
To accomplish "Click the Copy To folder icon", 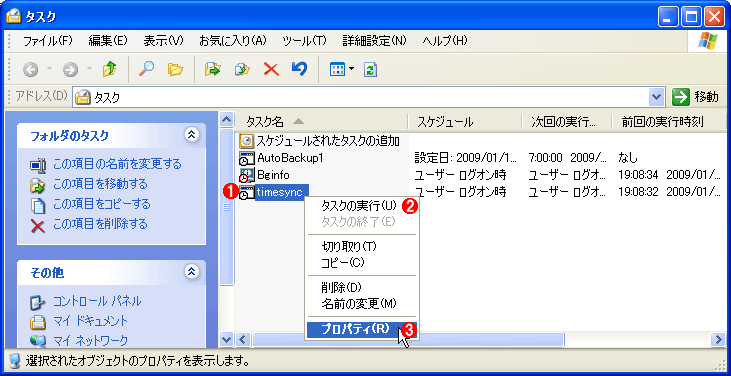I will [242, 70].
